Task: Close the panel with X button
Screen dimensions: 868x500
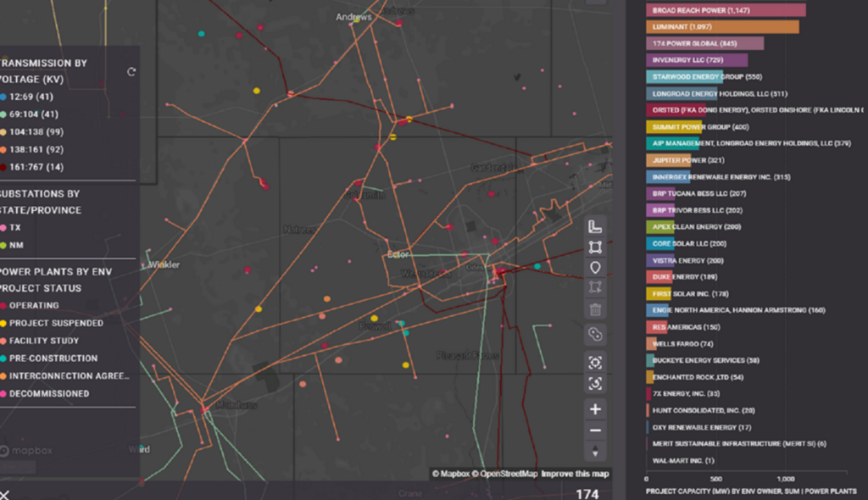Action: coord(5,494)
